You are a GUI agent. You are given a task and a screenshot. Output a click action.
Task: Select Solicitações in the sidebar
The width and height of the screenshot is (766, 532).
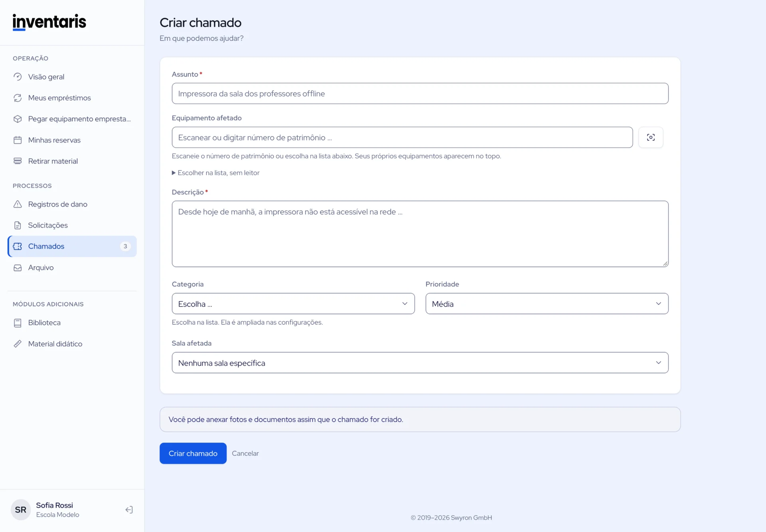pos(72,225)
